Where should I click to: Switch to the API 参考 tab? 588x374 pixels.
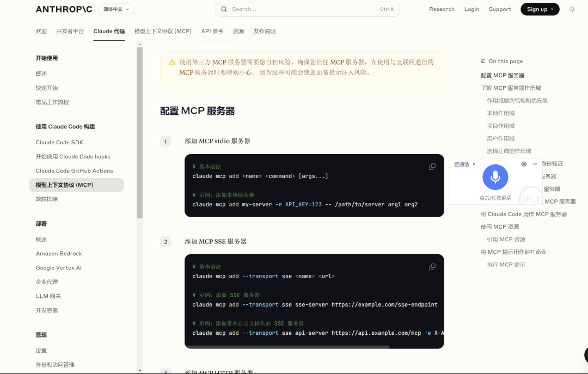[x=212, y=31]
